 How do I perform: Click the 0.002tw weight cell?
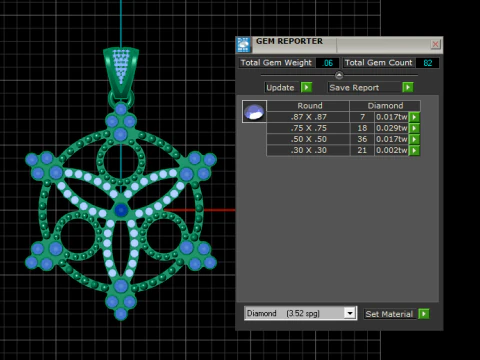[392, 150]
